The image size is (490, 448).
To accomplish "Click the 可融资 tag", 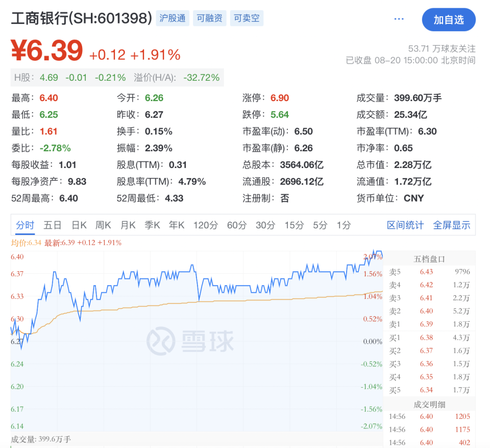I will click(x=209, y=18).
